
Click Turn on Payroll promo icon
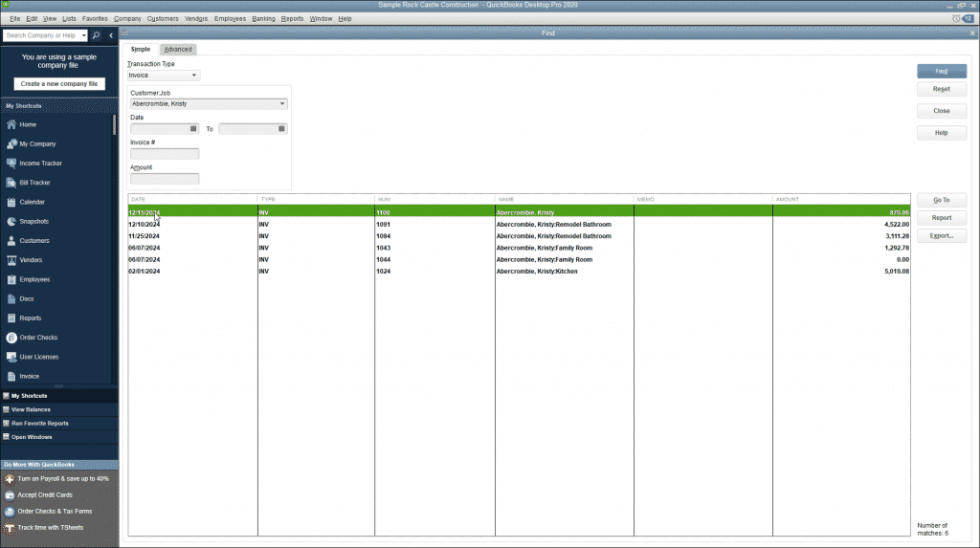pyautogui.click(x=10, y=478)
